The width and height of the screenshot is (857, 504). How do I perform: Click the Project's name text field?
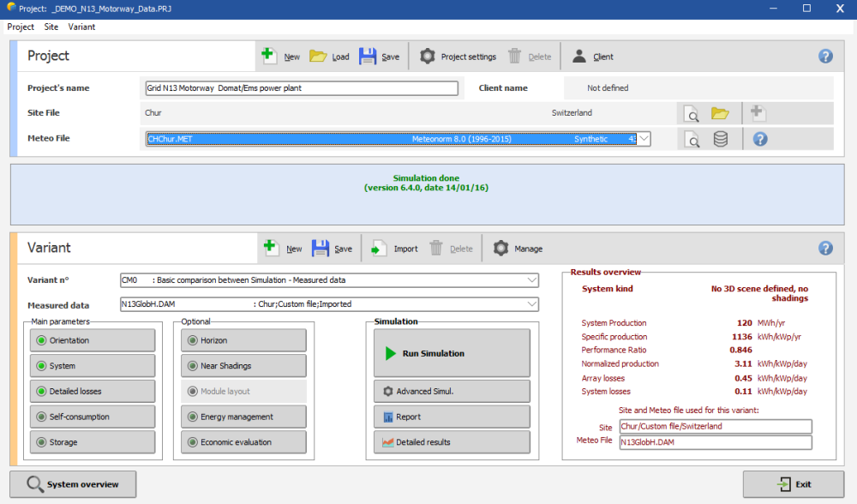click(302, 88)
